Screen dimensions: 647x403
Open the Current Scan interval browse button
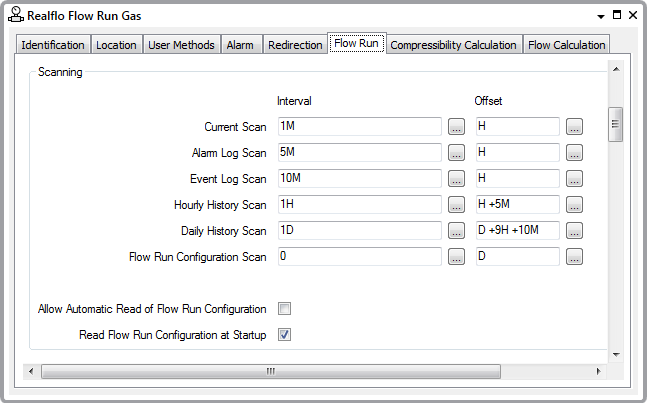[x=456, y=127]
